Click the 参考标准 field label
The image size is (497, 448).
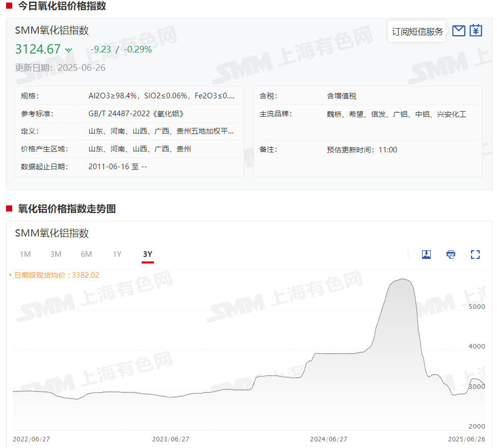[37, 114]
